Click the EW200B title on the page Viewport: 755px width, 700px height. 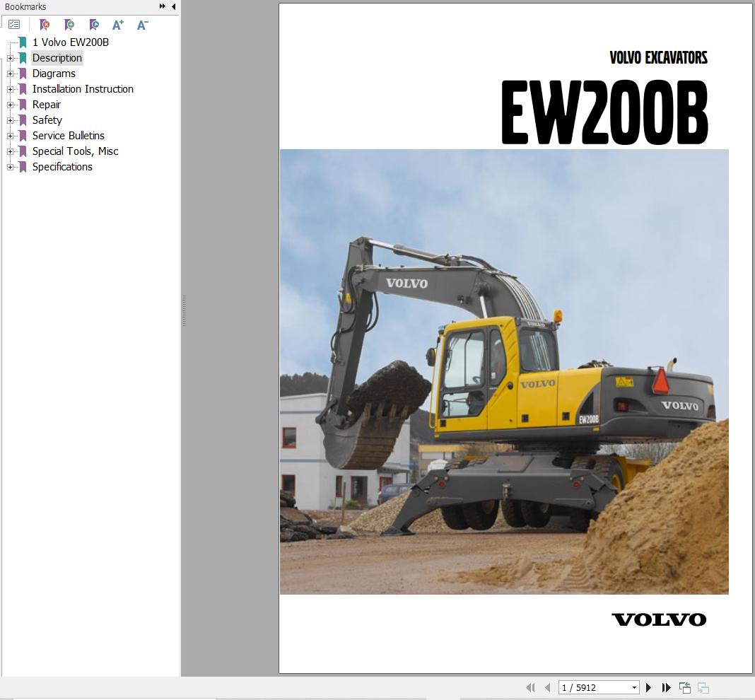point(604,112)
